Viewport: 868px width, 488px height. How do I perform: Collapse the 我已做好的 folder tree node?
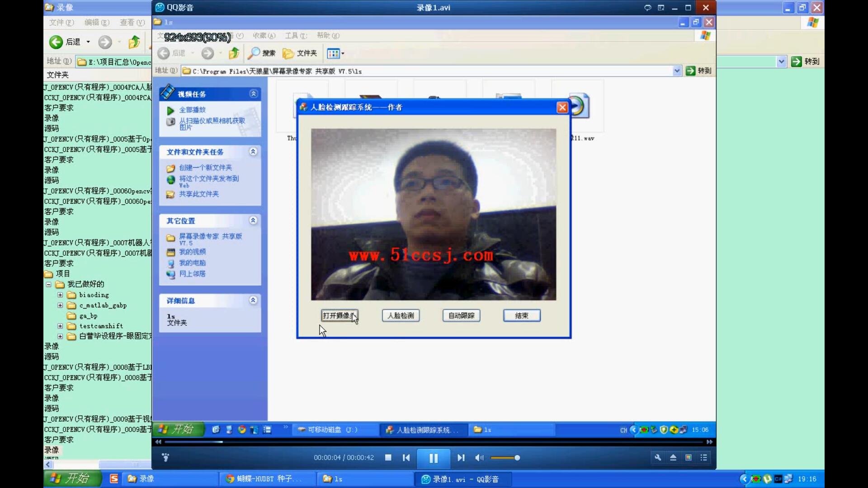tap(48, 285)
